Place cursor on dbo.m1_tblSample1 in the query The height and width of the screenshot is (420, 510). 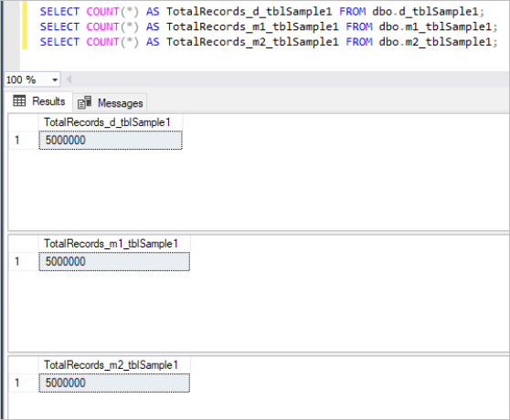435,26
